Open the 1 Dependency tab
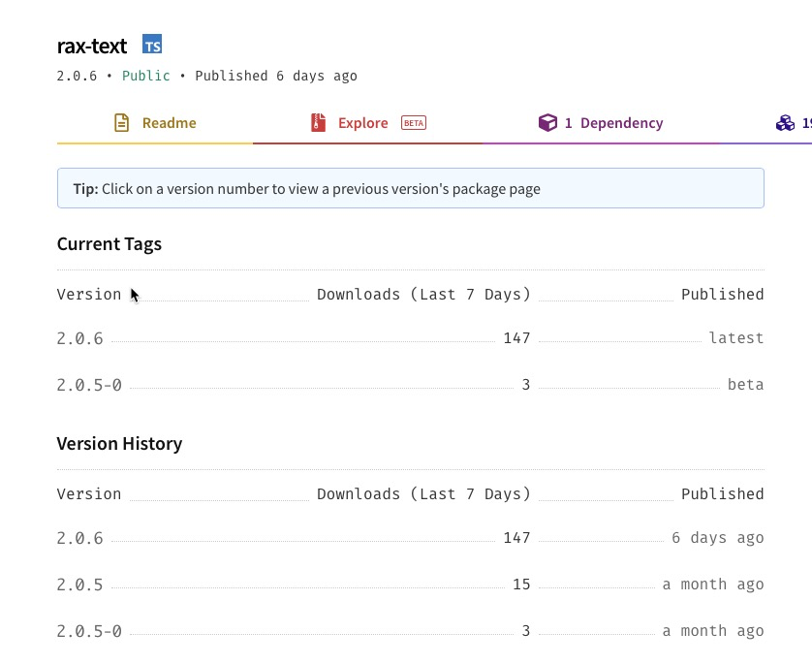The height and width of the screenshot is (664, 812). pyautogui.click(x=601, y=123)
